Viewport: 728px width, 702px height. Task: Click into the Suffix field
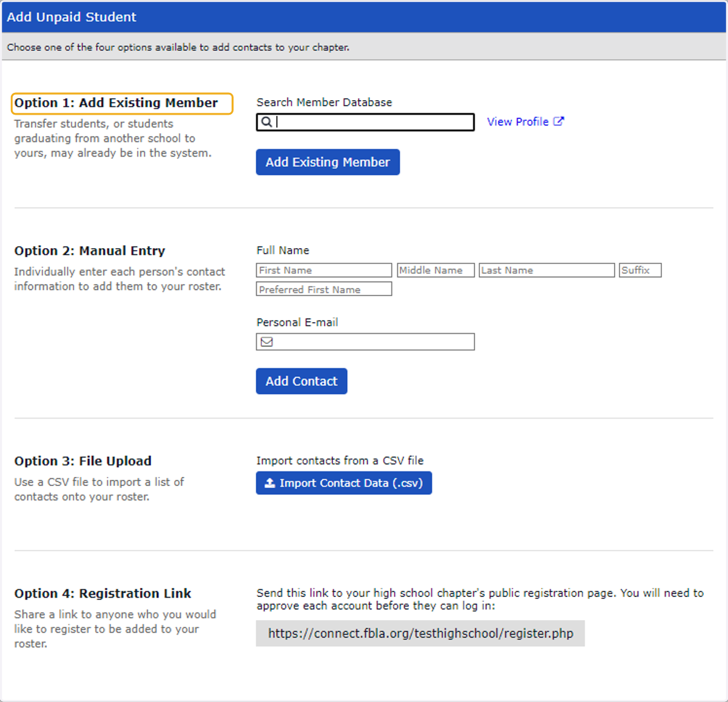pyautogui.click(x=640, y=270)
